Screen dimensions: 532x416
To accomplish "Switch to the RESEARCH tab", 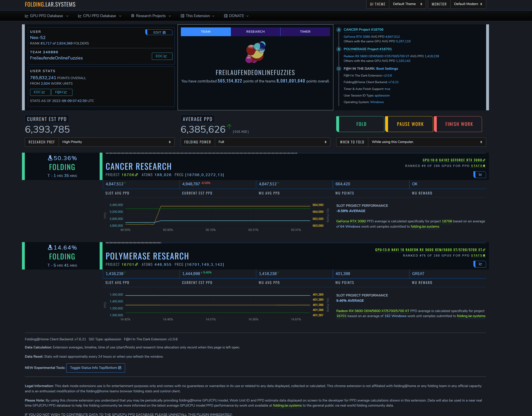I will click(x=255, y=32).
